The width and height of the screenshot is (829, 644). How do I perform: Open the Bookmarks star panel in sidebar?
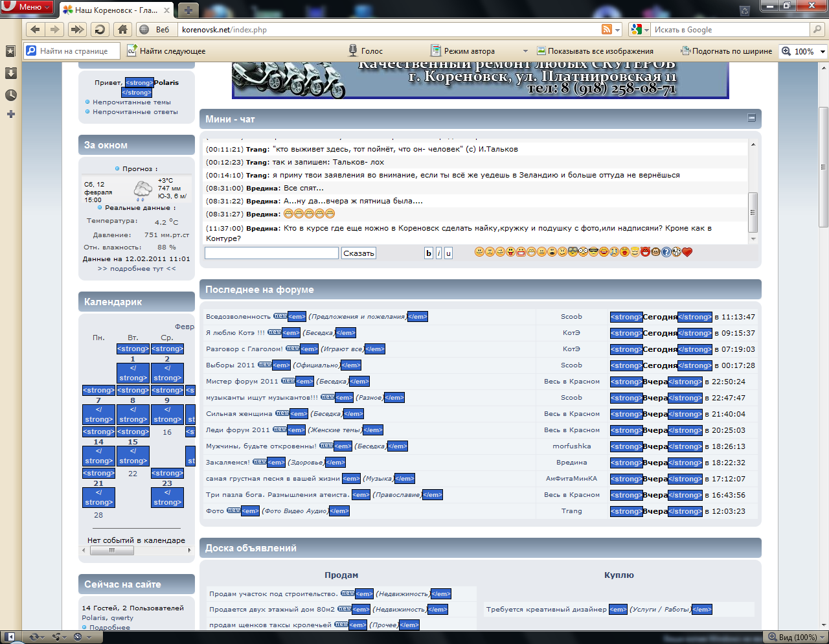pos(10,51)
